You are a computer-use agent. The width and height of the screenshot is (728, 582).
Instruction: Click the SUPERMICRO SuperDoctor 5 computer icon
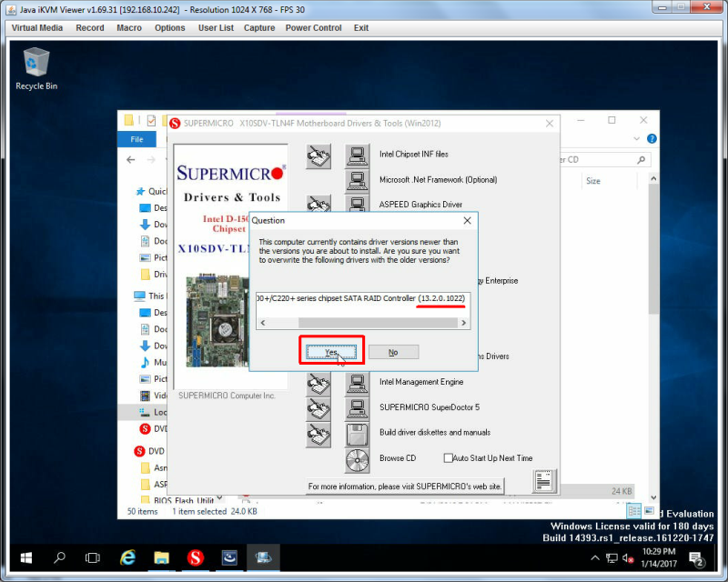pyautogui.click(x=357, y=408)
